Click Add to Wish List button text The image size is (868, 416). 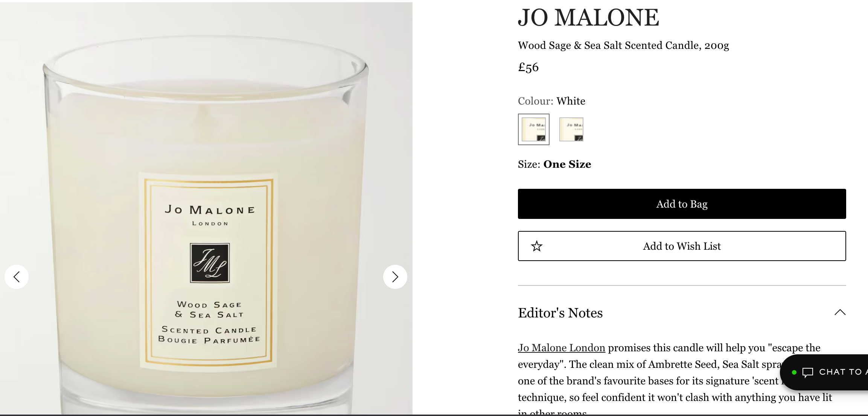point(682,246)
